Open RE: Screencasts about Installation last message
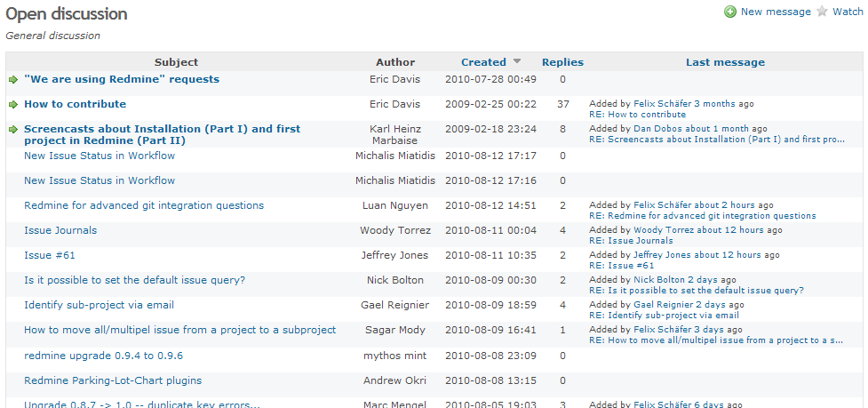 tap(717, 140)
